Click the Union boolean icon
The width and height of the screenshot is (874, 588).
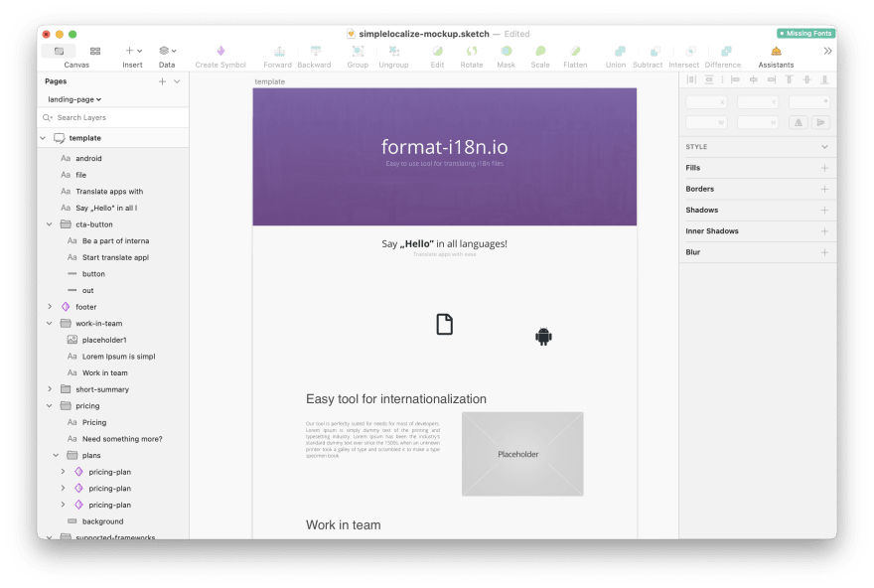click(620, 52)
